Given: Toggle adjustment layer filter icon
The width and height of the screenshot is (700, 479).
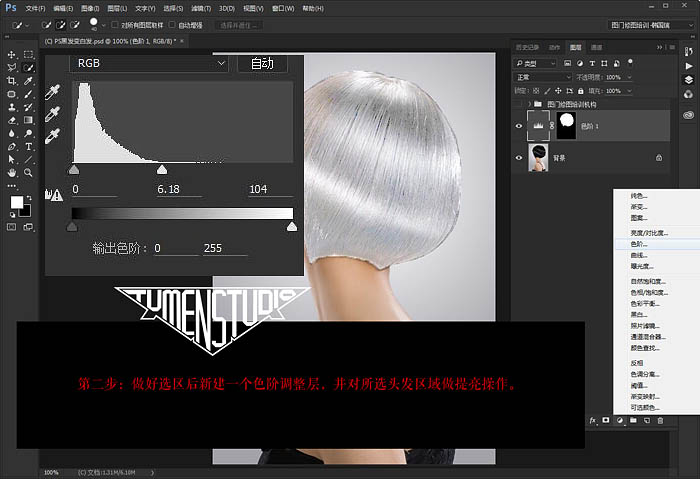Looking at the screenshot, I should (580, 63).
